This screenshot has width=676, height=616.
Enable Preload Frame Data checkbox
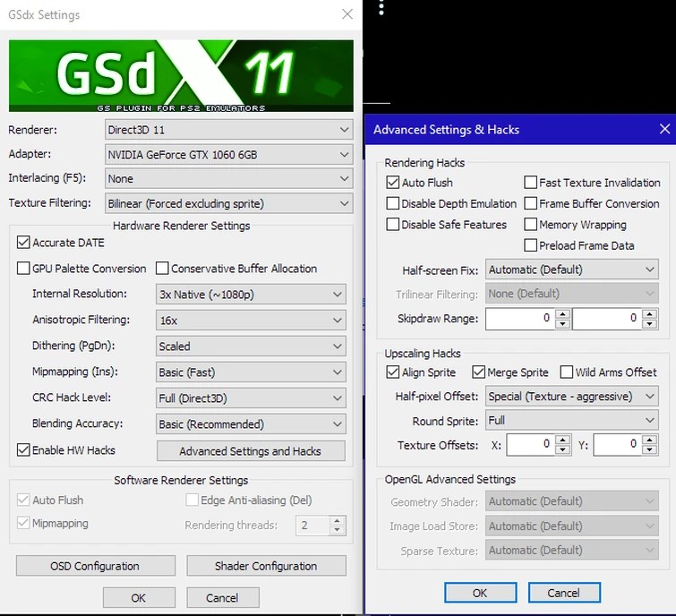click(x=530, y=245)
